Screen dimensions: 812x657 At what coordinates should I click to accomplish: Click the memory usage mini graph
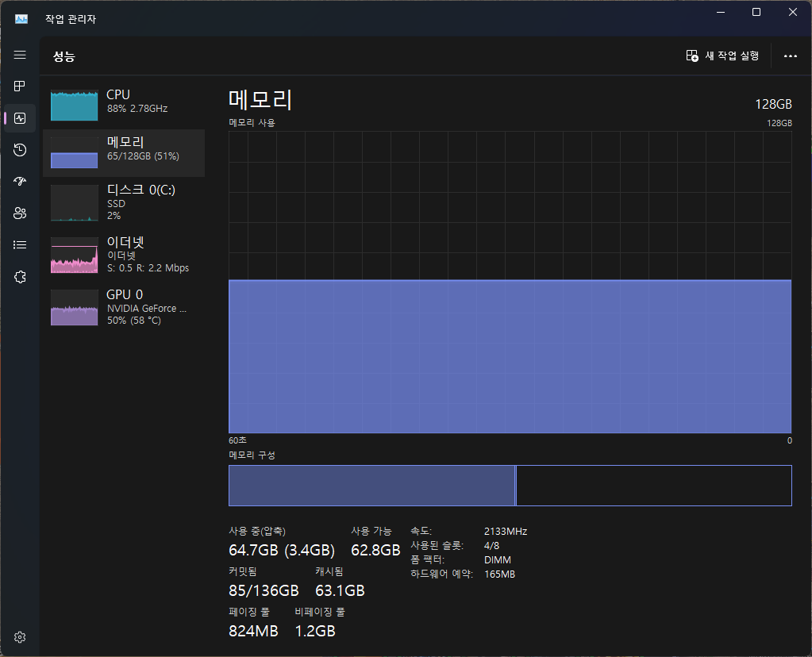tap(74, 152)
